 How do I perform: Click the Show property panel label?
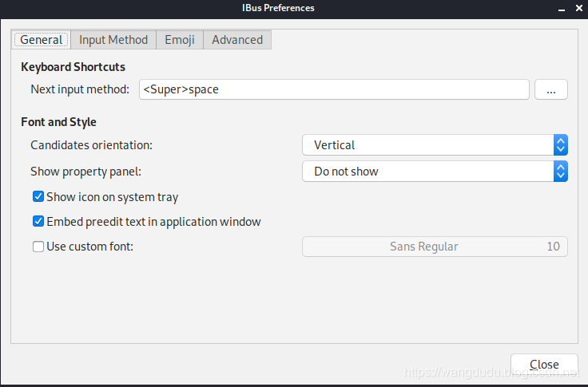85,172
